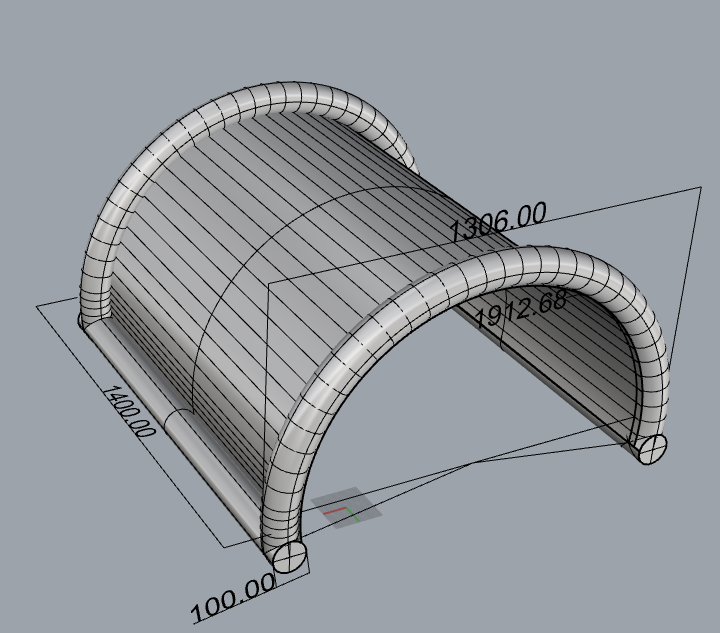Select the 1306.00 dimension label
Screen dimensions: 720x633
pos(498,221)
